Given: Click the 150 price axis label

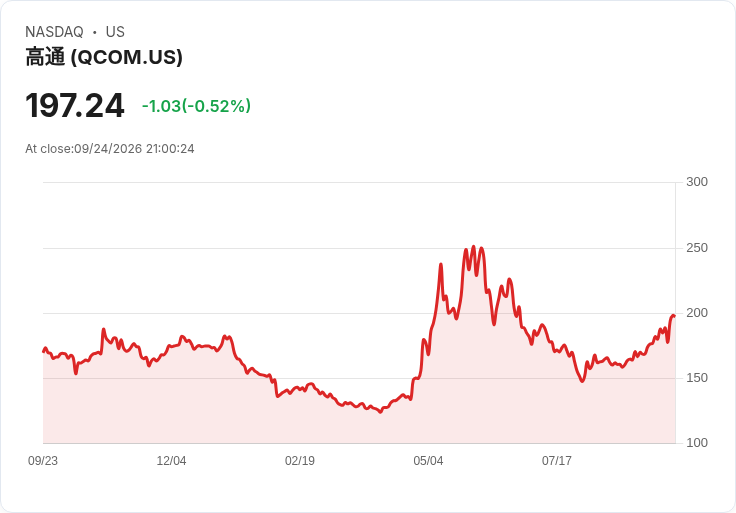Looking at the screenshot, I should pos(697,378).
